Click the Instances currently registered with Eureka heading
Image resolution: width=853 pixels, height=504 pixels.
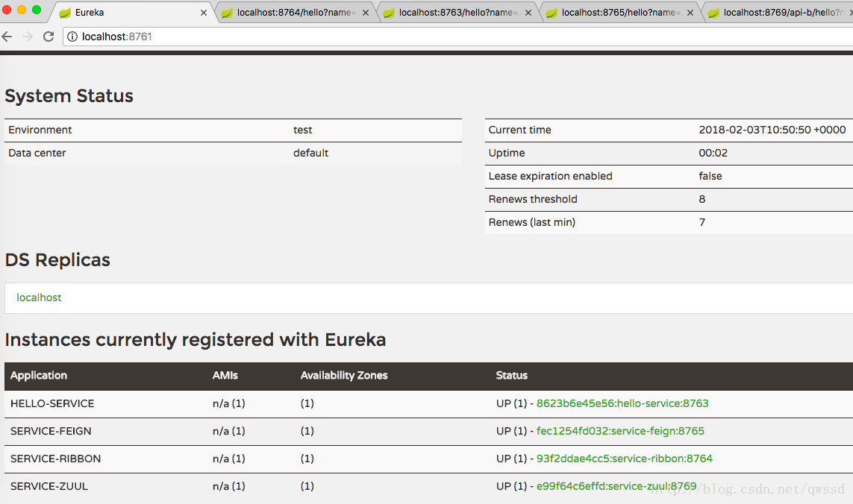[x=196, y=340]
